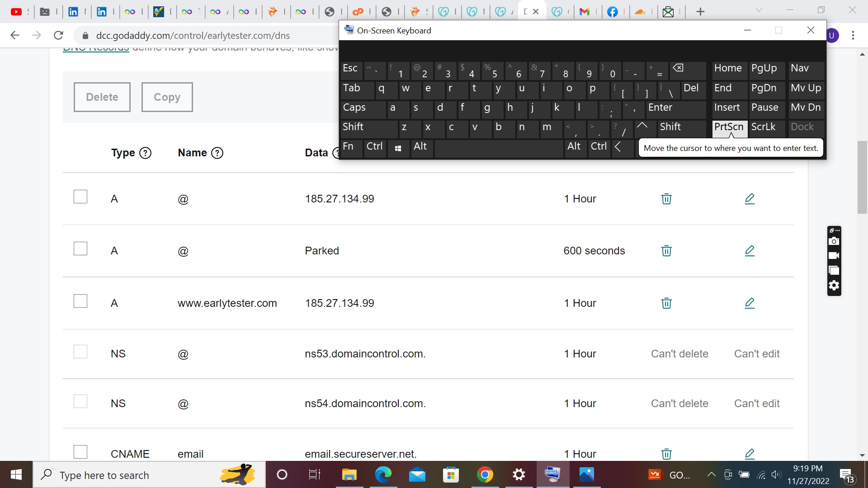Edit the email CNAME record pencil icon
The height and width of the screenshot is (488, 868).
point(749,454)
